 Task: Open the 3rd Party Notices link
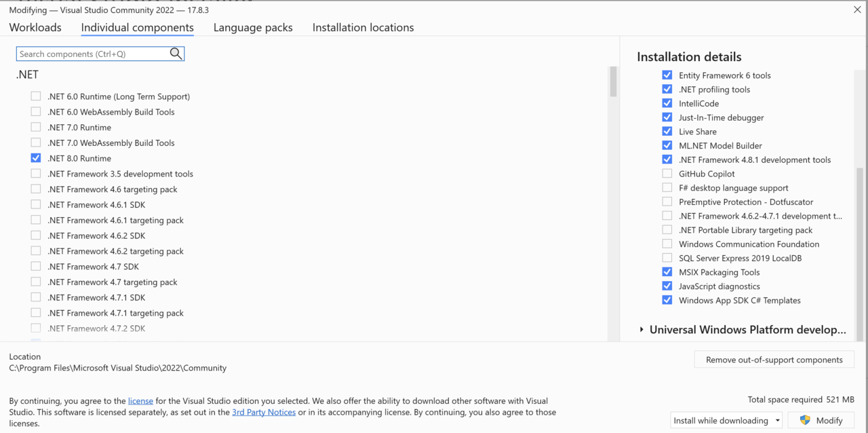point(264,411)
